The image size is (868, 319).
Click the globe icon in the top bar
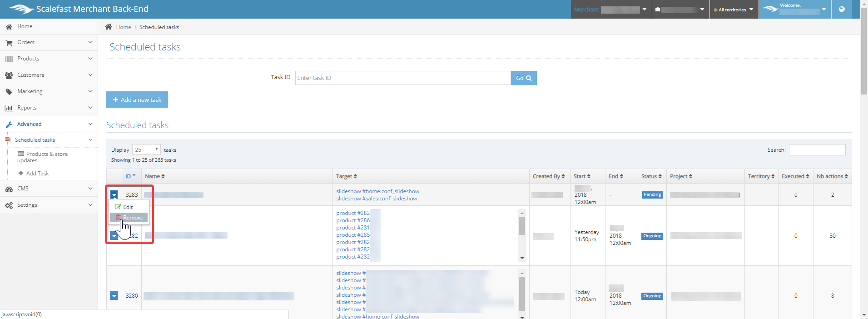(x=842, y=9)
